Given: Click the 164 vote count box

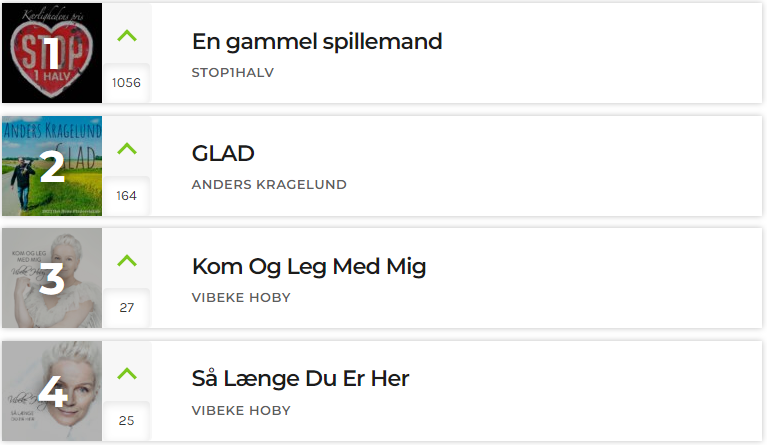Looking at the screenshot, I should coord(126,196).
